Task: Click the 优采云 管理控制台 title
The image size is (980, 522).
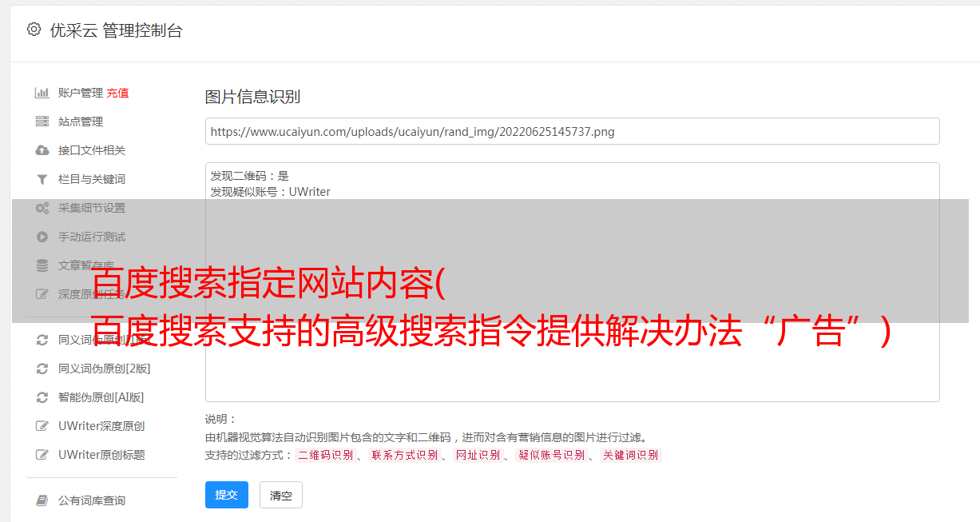Action: [x=116, y=30]
